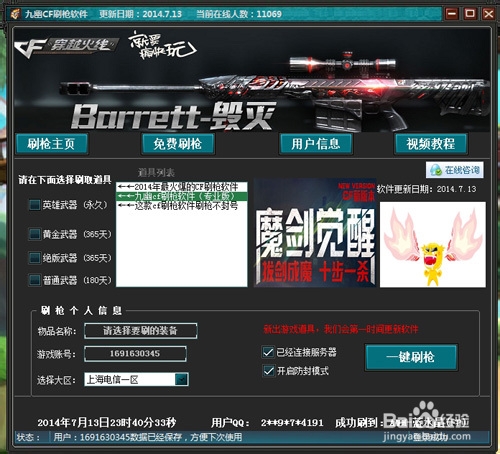Close the 九幽CF刷枪软件 window
This screenshot has width=500, height=454.
pyautogui.click(x=489, y=14)
